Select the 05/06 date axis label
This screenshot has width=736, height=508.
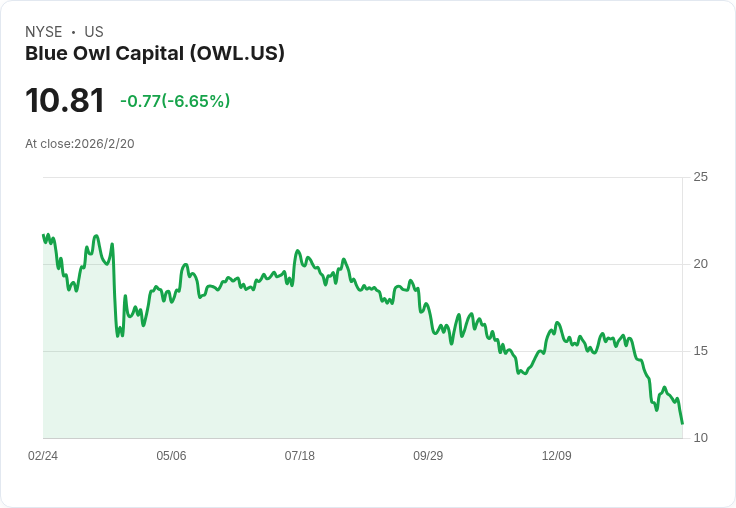(x=171, y=456)
